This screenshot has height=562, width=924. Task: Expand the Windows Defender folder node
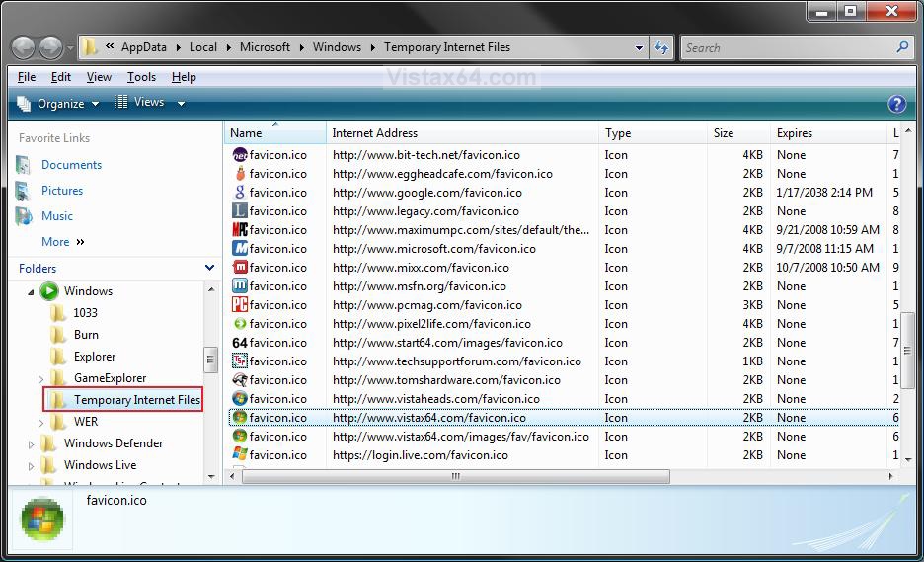[31, 444]
